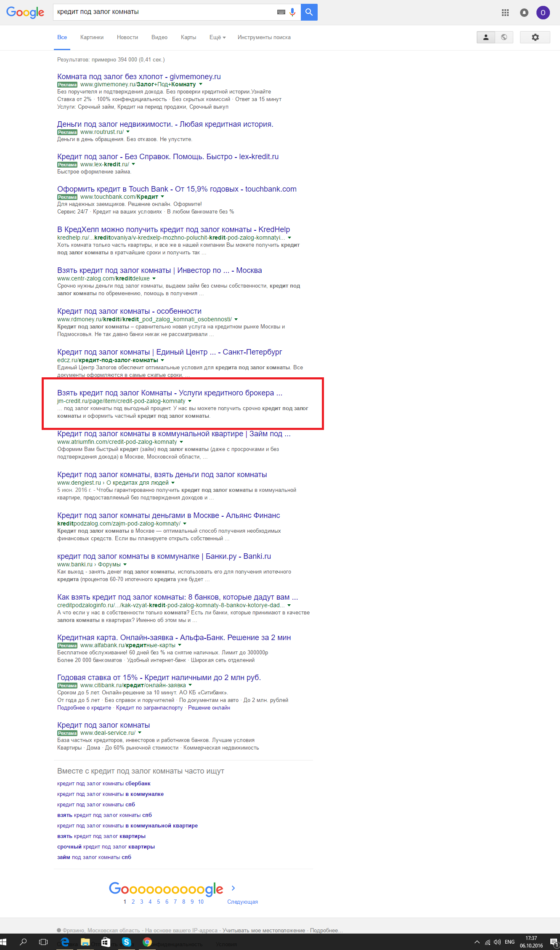The width and height of the screenshot is (560, 950).
Task: Click in the search query input field
Action: 165,12
